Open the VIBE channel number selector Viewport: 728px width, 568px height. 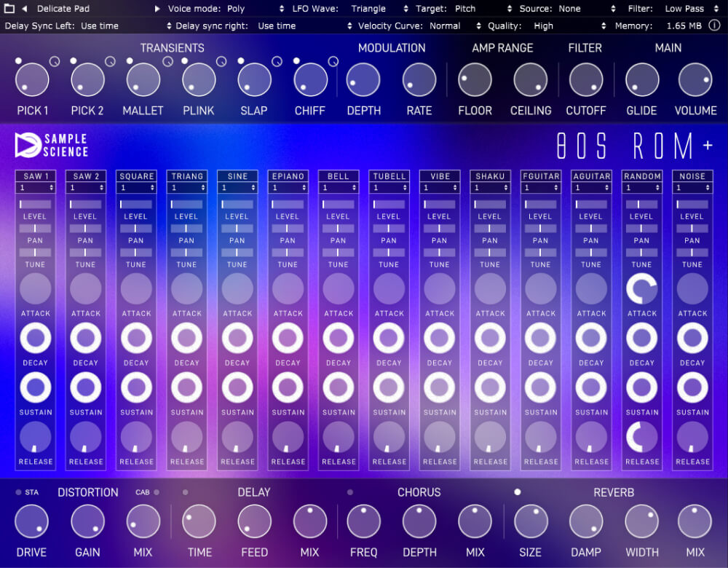pos(440,188)
